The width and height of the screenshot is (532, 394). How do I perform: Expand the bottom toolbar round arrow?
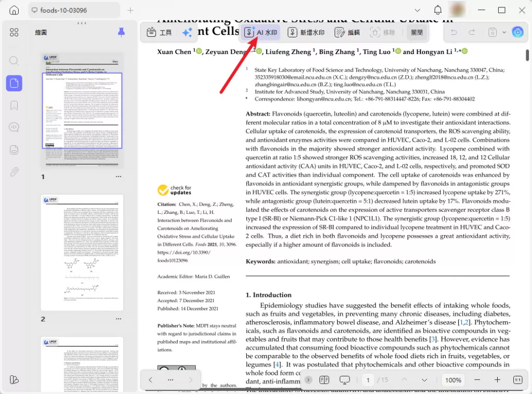[x=308, y=380]
